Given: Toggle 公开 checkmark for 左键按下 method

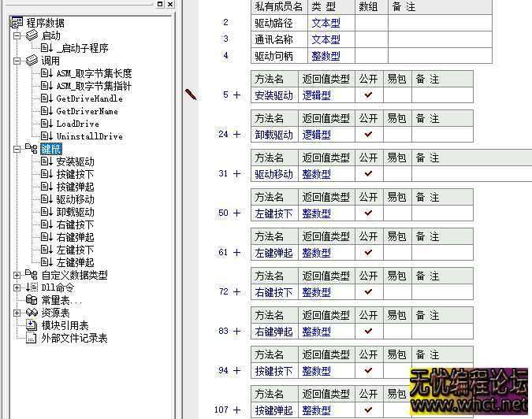Looking at the screenshot, I should click(x=368, y=213).
